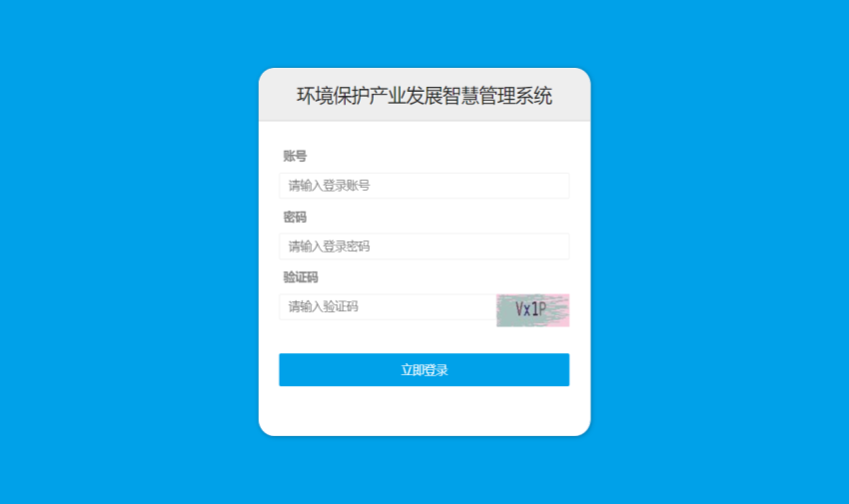
Task: Select the letter V in the captcha image
Action: (519, 308)
